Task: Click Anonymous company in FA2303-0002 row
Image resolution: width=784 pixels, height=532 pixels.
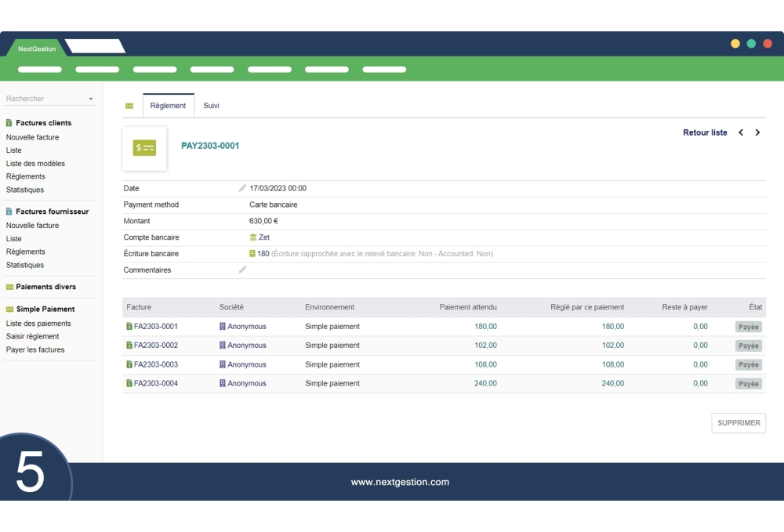Action: tap(246, 346)
